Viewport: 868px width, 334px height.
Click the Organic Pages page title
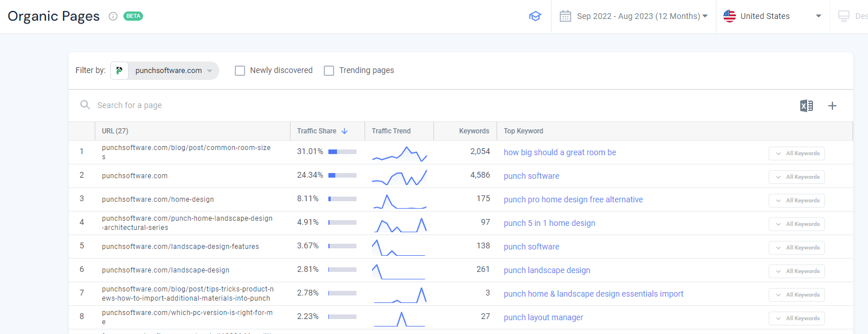coord(53,16)
